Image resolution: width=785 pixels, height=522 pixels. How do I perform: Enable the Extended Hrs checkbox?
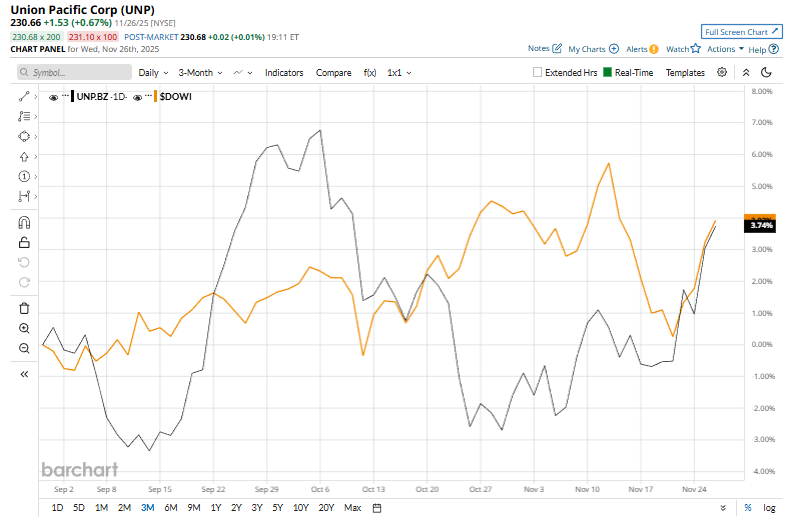[537, 72]
